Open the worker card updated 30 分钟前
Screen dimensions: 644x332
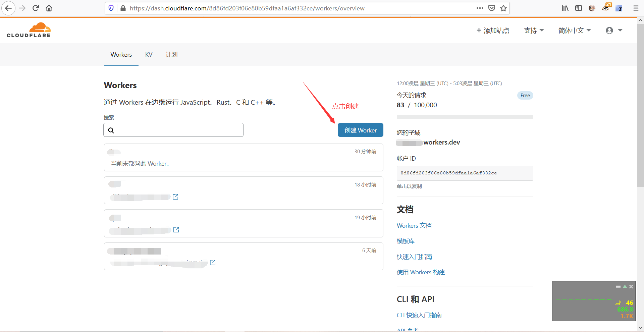[244, 158]
